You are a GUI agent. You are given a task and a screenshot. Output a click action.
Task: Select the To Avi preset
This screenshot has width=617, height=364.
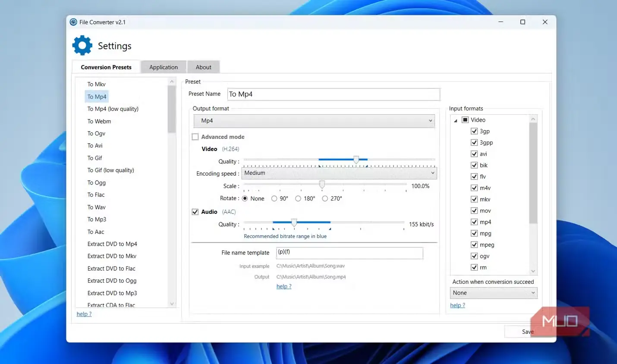(95, 145)
